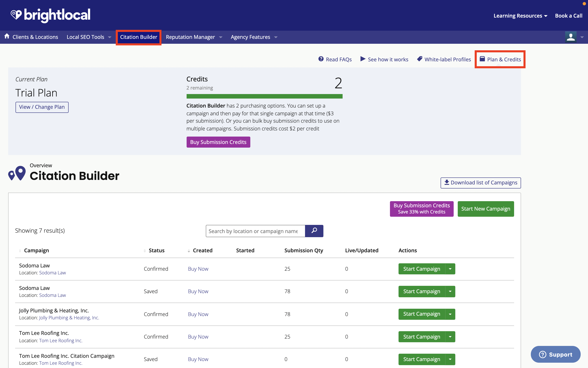Click Buy Submission Credits in credits panel
Screen dimensions: 588x368
click(x=218, y=142)
